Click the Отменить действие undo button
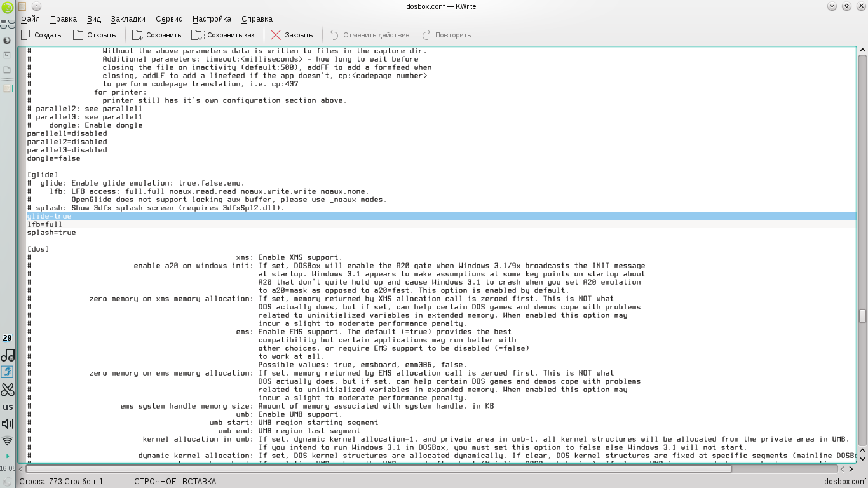This screenshot has width=868, height=488. point(369,35)
